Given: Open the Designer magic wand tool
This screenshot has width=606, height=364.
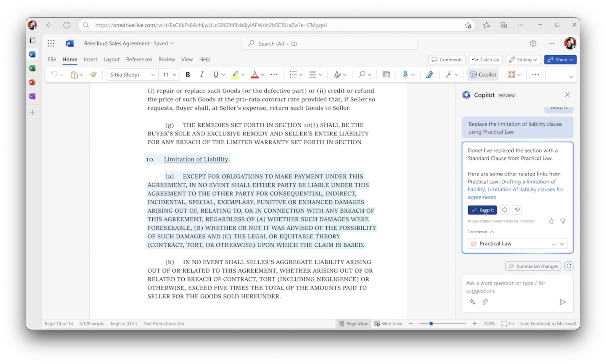Looking at the screenshot, I should [449, 75].
